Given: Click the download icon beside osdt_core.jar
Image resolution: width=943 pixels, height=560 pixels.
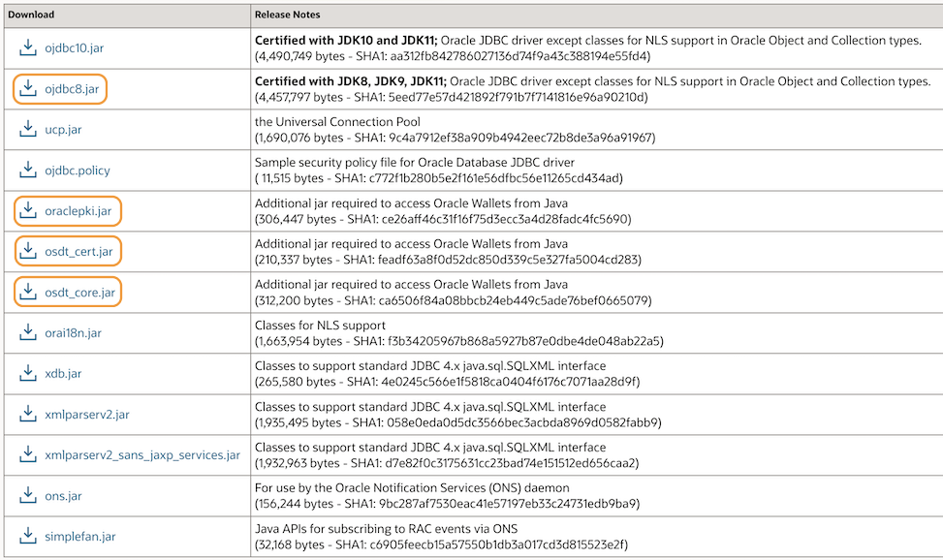Looking at the screenshot, I should [x=28, y=292].
